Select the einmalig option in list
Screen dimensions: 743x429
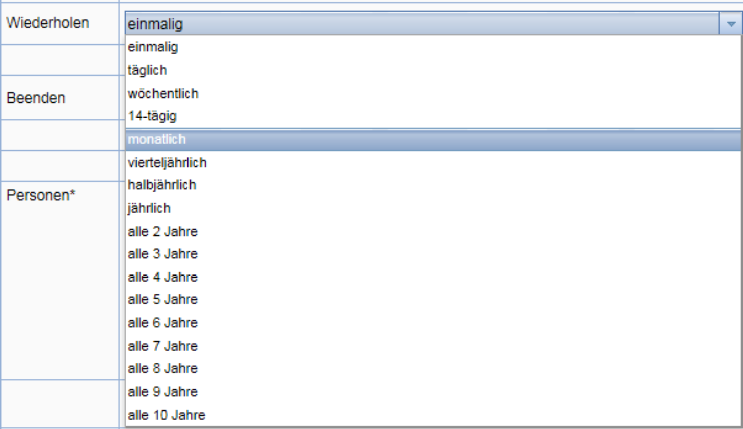(x=433, y=47)
